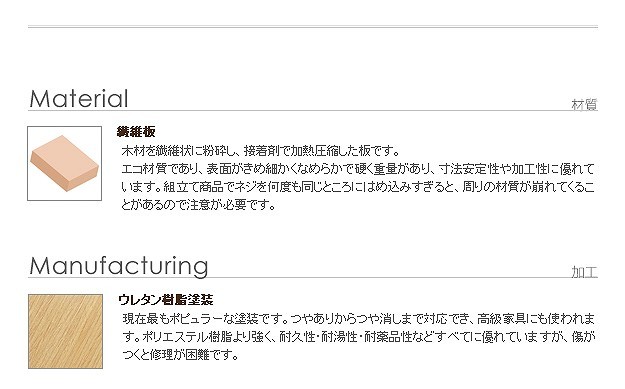Click the line mentioning 組立て商品でネジ

pos(358,187)
